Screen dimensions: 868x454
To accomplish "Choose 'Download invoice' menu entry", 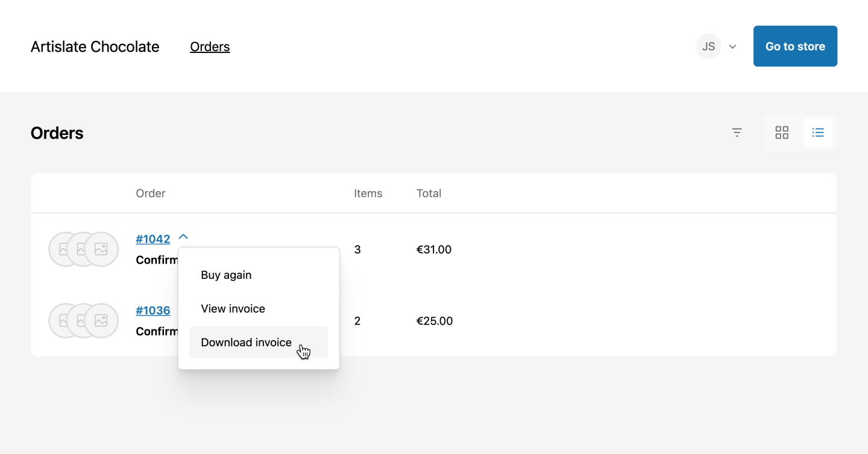I will point(245,342).
